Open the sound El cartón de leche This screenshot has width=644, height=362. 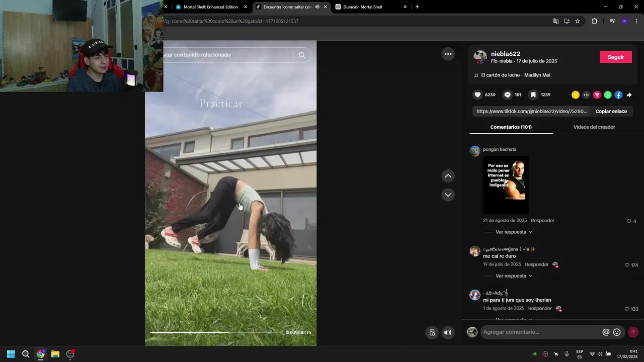512,75
